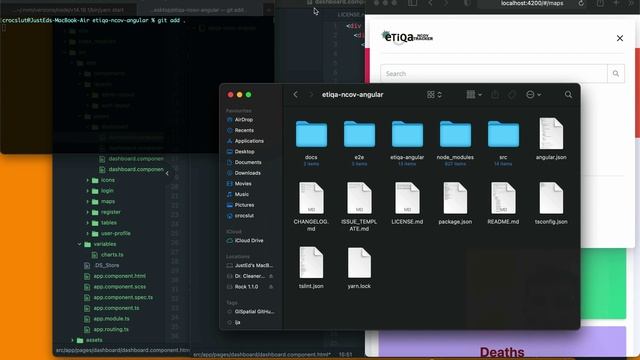The image size is (640, 360).
Task: Expand the login folder in editor tree
Action: click(x=87, y=191)
